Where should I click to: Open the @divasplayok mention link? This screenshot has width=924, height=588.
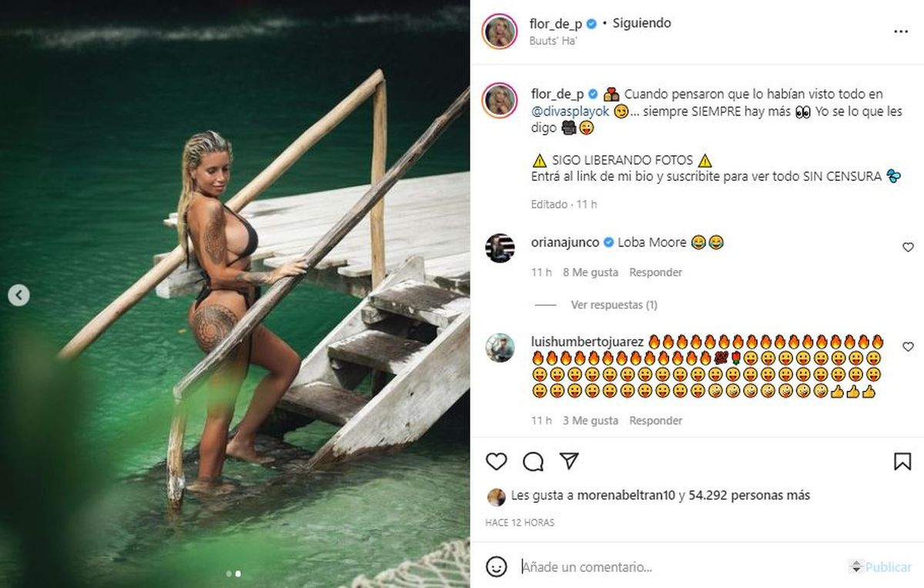(x=571, y=112)
